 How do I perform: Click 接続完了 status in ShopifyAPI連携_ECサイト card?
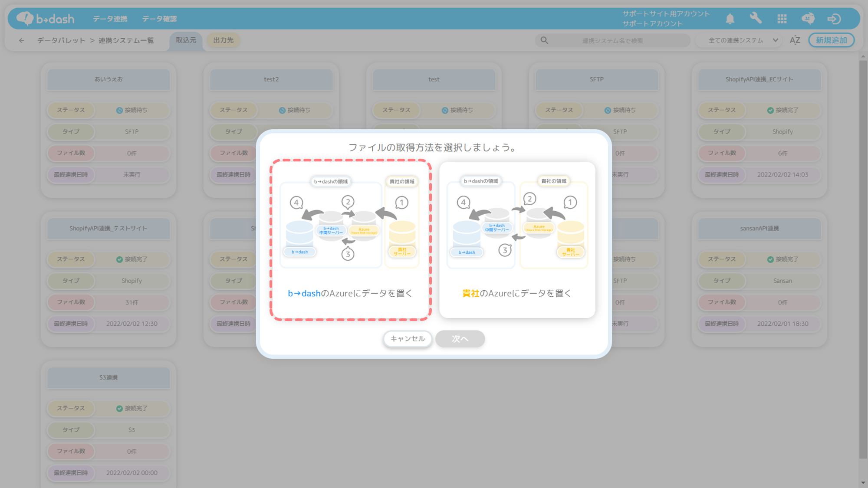tap(783, 110)
